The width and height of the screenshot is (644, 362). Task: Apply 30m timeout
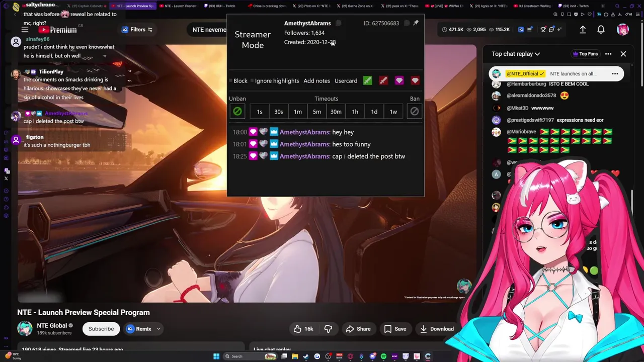point(336,112)
